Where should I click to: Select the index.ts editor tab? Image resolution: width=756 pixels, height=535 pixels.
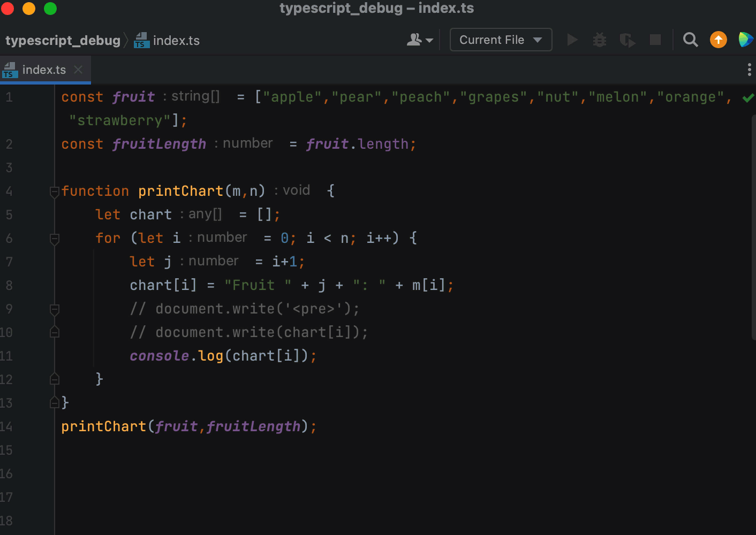tap(44, 70)
